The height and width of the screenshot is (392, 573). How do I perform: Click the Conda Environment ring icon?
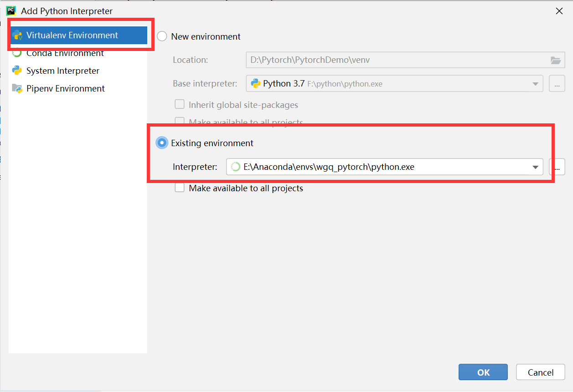[x=17, y=53]
